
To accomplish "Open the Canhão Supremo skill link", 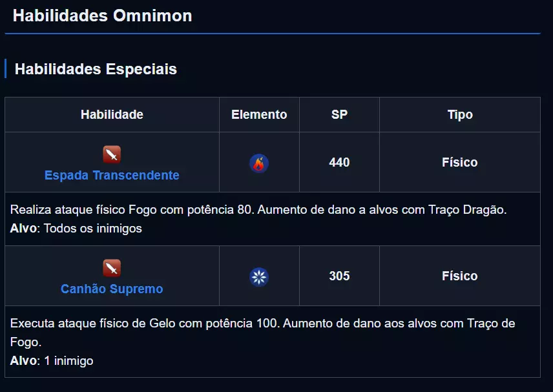I will click(x=112, y=289).
